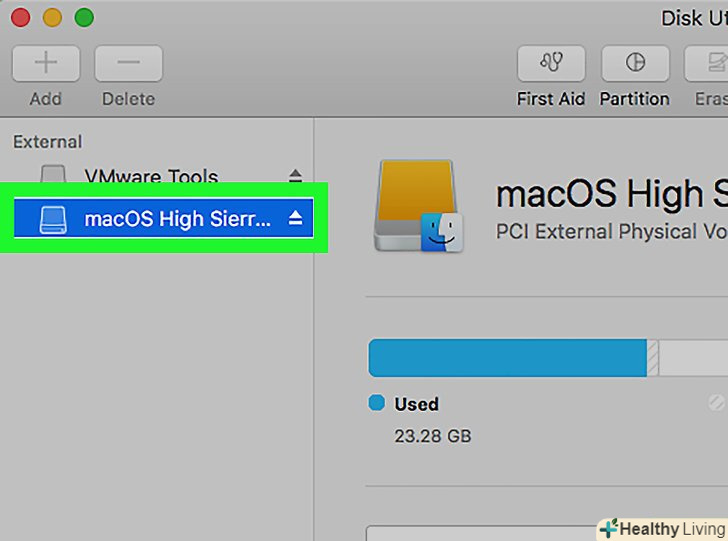Eject the VMware Tools volume
Screen dimensions: 728x541
(x=295, y=176)
